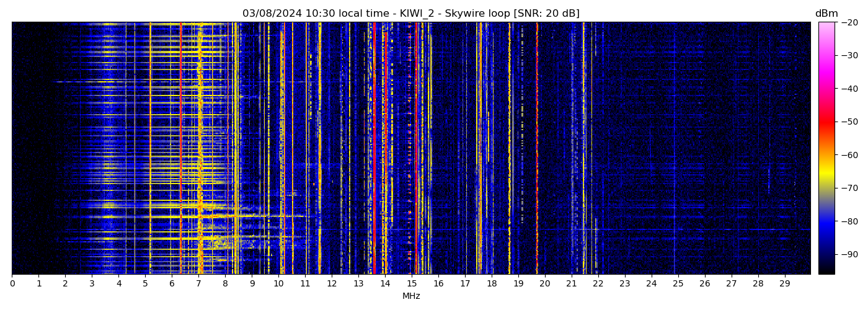Click the MHz x-axis label

(410, 296)
